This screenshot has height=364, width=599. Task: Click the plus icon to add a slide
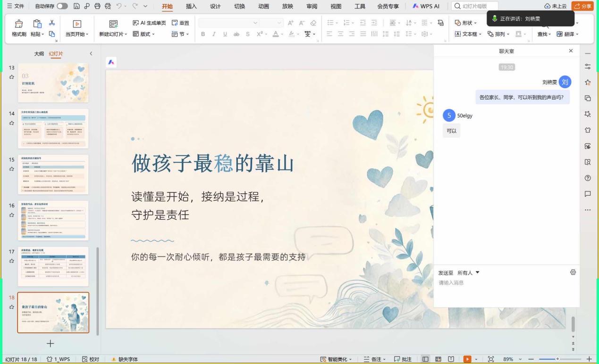(50, 344)
